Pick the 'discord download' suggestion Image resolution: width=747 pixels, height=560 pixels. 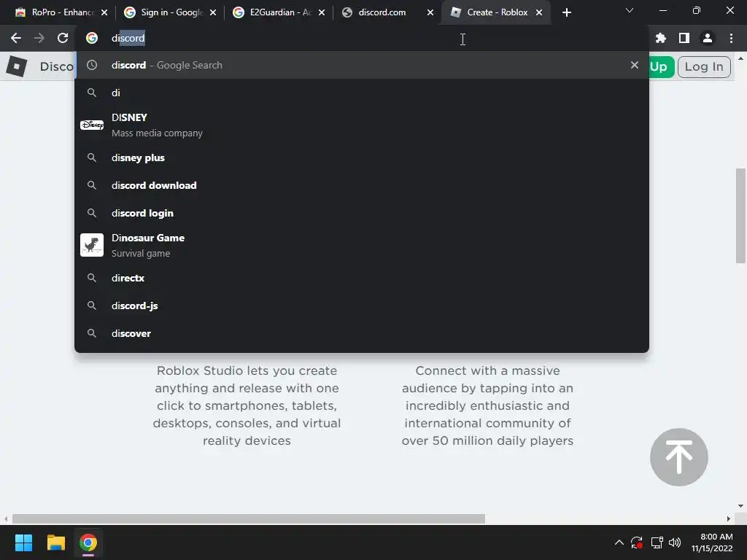click(x=362, y=185)
